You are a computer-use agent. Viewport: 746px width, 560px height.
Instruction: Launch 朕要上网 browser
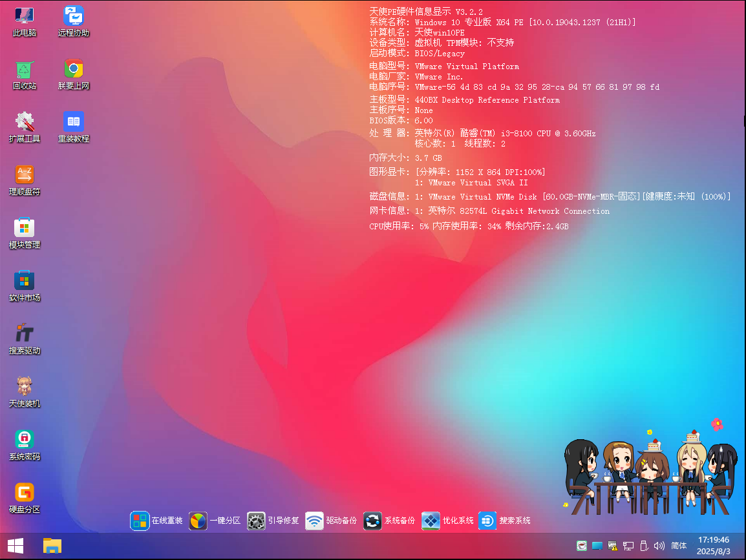pyautogui.click(x=73, y=69)
